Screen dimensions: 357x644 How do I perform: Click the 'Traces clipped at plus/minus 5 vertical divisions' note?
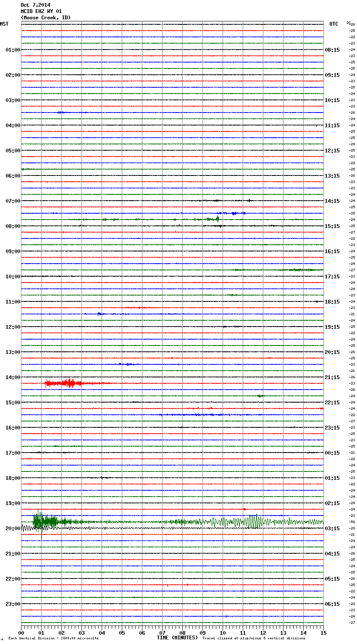click(254, 638)
